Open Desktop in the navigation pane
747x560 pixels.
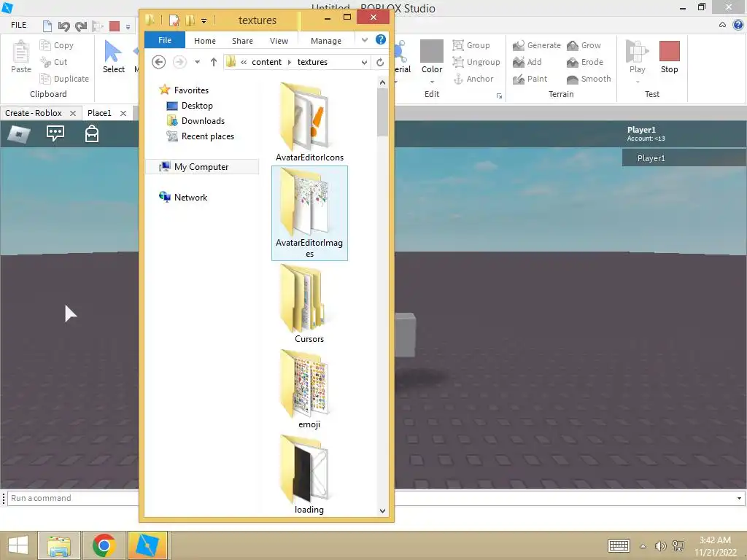tap(190, 106)
